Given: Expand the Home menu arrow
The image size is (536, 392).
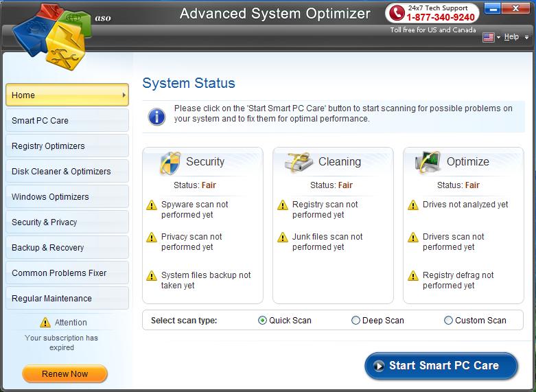Looking at the screenshot, I should (x=124, y=95).
